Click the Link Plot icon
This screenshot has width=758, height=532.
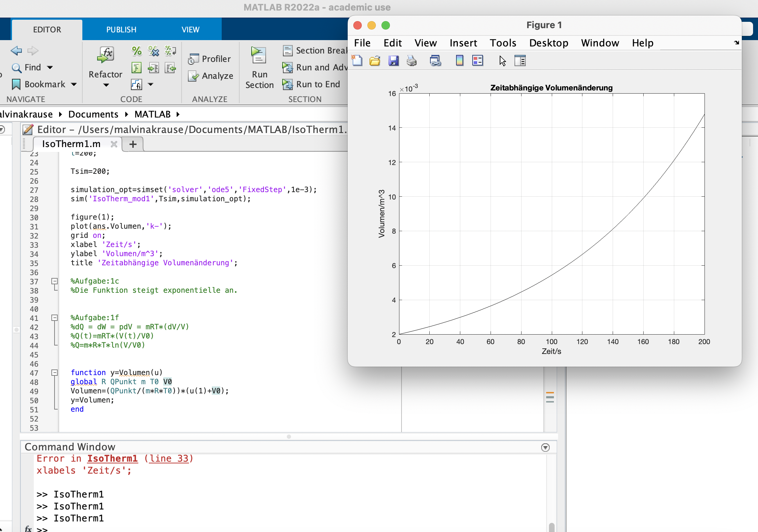coord(435,61)
